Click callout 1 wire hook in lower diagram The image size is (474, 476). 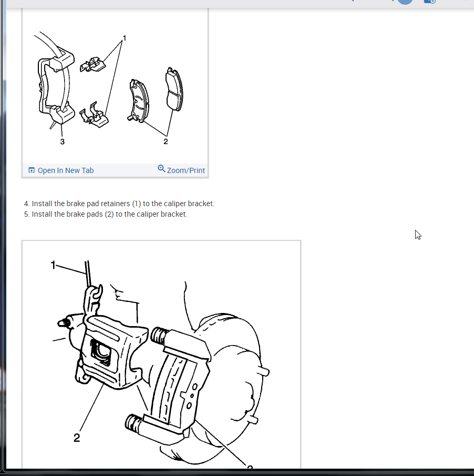point(53,265)
